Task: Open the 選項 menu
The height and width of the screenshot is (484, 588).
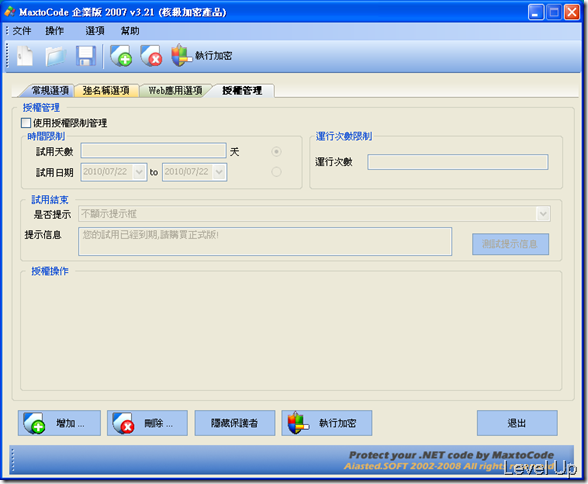Action: tap(94, 31)
